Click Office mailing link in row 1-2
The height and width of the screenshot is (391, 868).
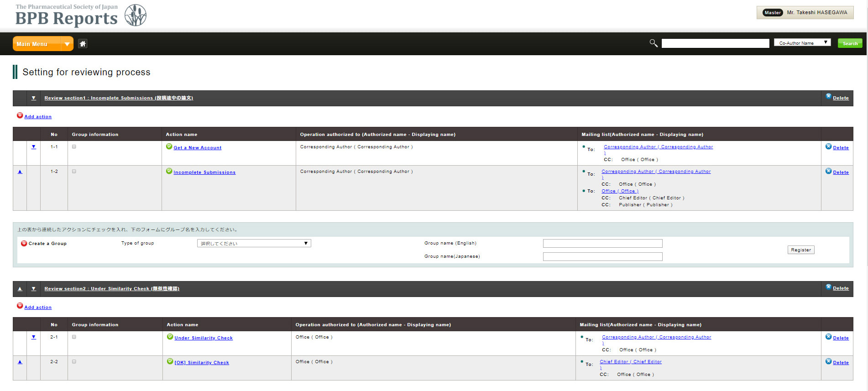tap(620, 191)
